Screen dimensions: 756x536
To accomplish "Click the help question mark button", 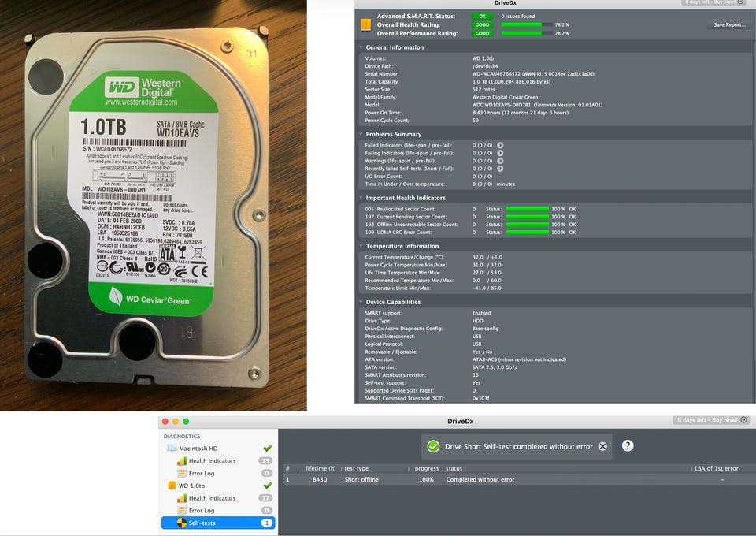I will click(628, 446).
